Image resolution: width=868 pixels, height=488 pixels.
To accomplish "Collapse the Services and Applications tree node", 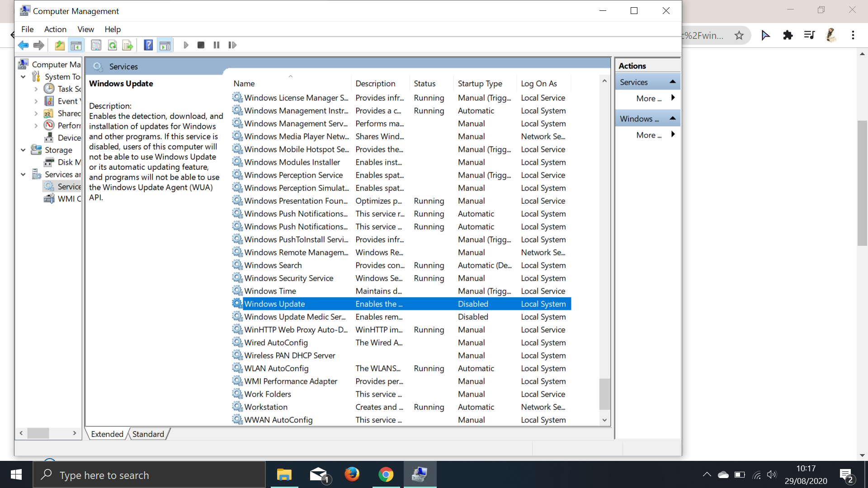I will 23,174.
